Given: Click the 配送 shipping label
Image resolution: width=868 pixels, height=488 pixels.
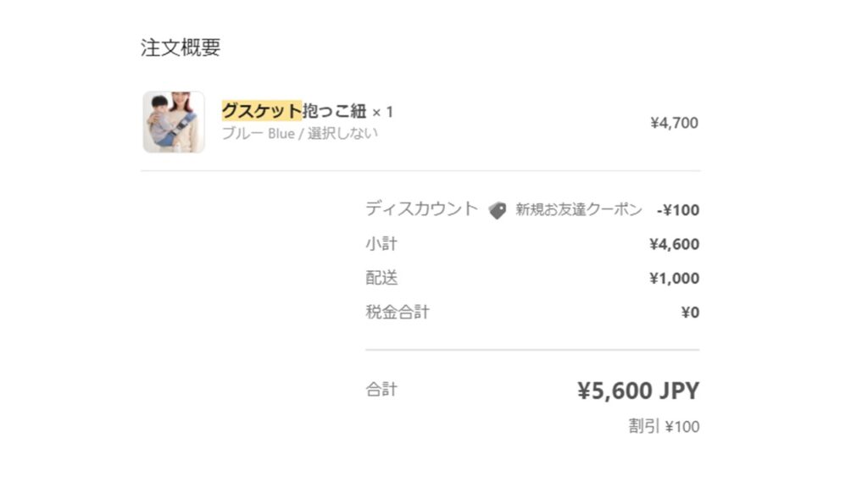Looking at the screenshot, I should (x=381, y=278).
